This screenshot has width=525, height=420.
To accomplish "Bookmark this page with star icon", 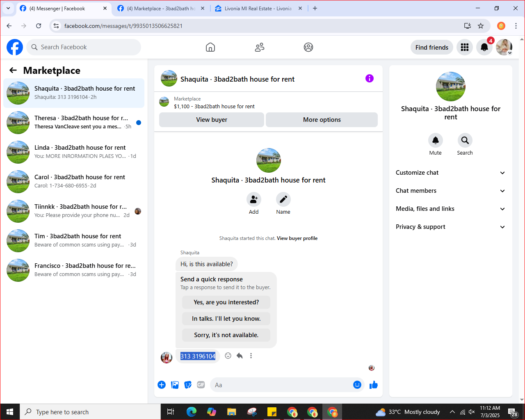I will click(x=481, y=26).
